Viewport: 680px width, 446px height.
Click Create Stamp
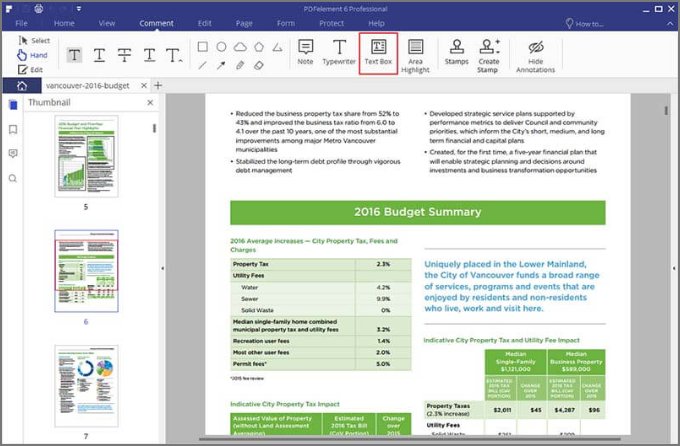(x=488, y=56)
